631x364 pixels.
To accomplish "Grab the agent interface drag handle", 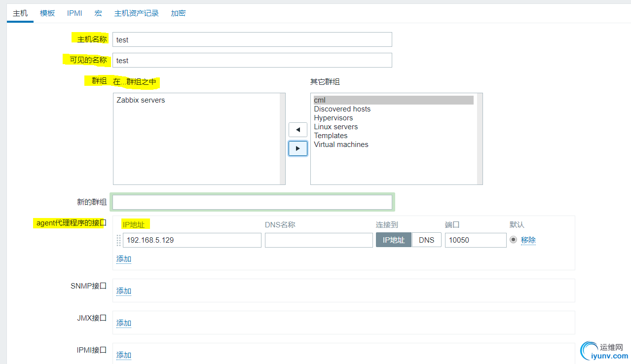I will [x=118, y=240].
